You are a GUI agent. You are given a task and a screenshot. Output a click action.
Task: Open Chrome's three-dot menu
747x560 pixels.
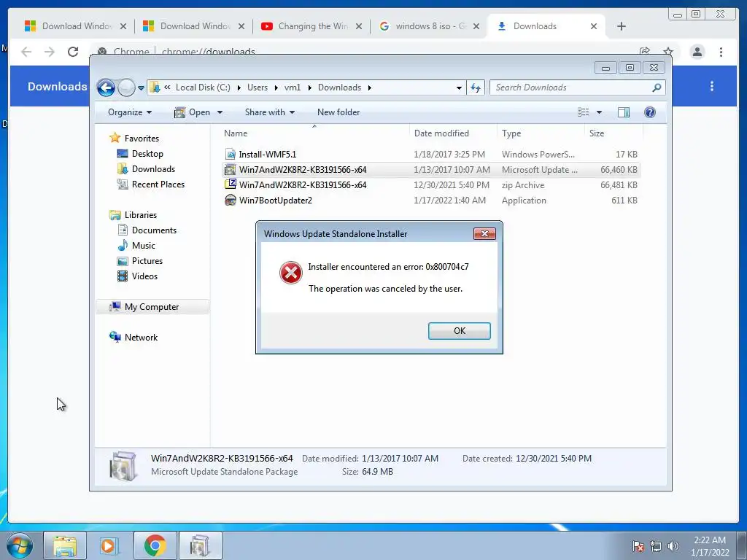[x=721, y=52]
